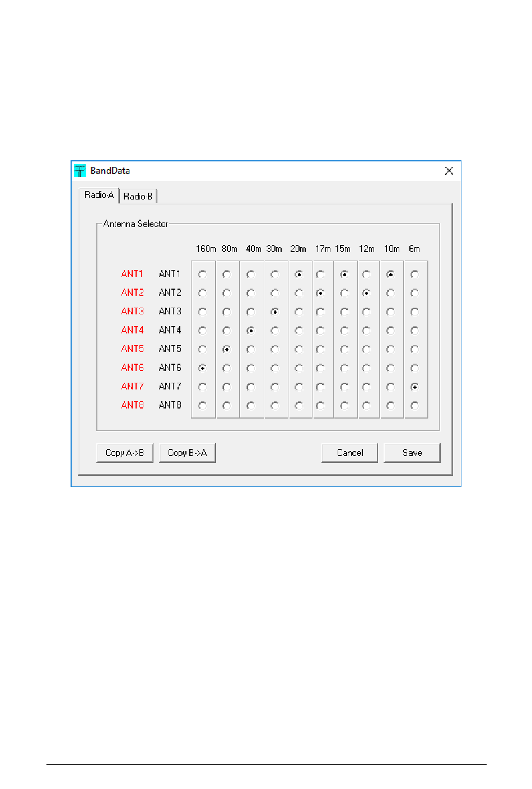Click selected ANT1 radio for 15m
The height and width of the screenshot is (789, 532).
pos(344,275)
